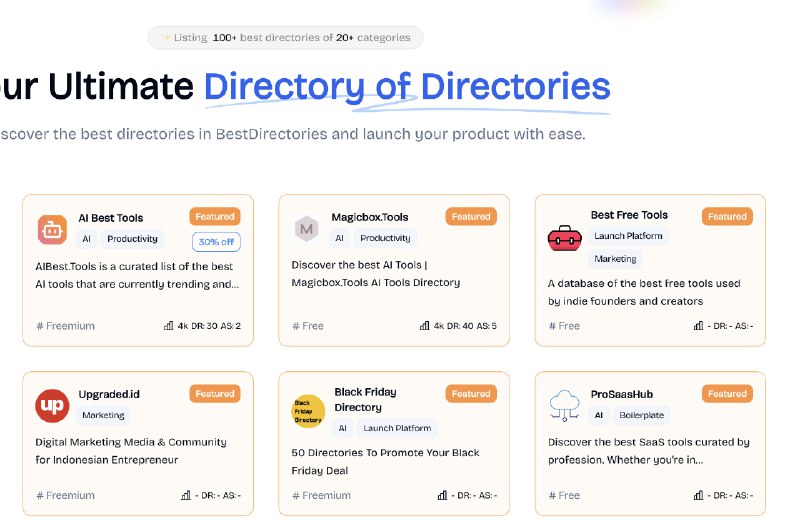Click 'Digital Marketing Media & Community' description
800x530 pixels.
point(131,451)
